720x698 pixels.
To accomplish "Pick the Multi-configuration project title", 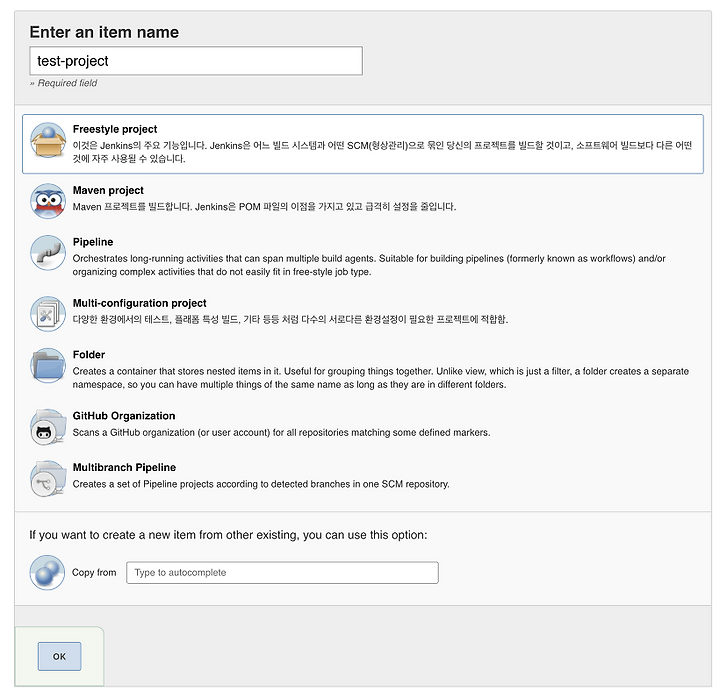I will [140, 303].
